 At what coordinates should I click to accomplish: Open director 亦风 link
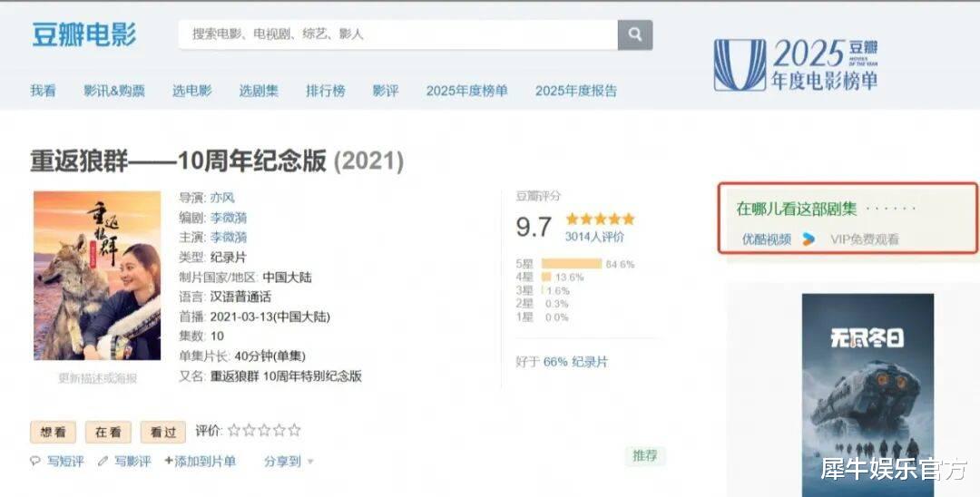222,198
